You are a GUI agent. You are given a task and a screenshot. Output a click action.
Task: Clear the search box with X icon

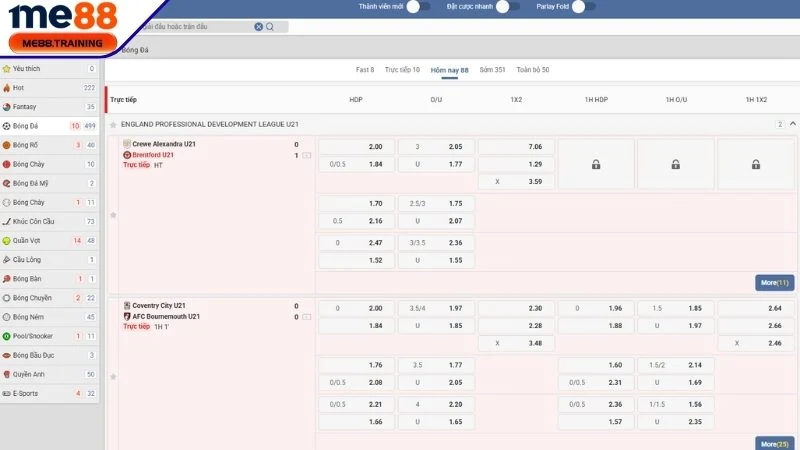tap(259, 27)
